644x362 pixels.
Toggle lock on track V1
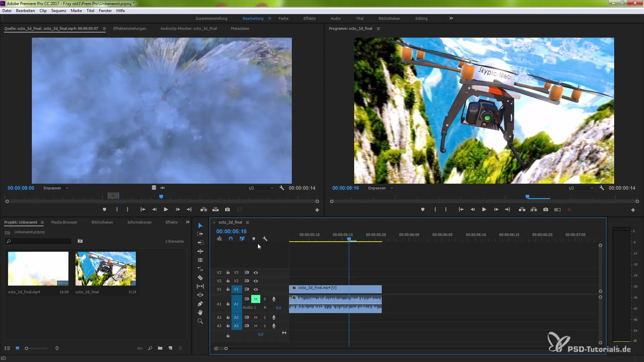point(228,289)
